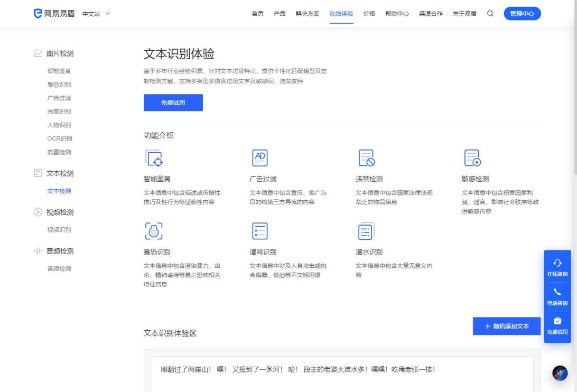
Task: Select the 暴恐识别 feature icon
Action: [153, 231]
